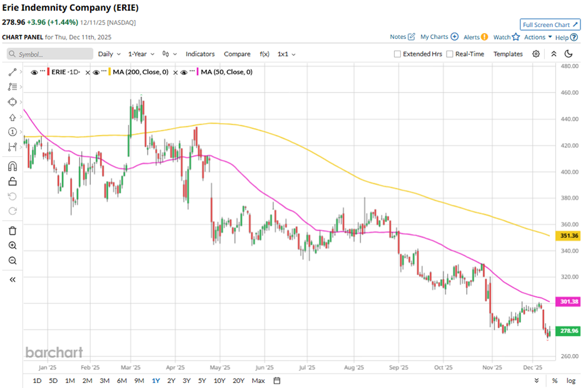Viewport: 588px width, 388px height.
Task: Click the Symbol search field
Action: [50, 54]
